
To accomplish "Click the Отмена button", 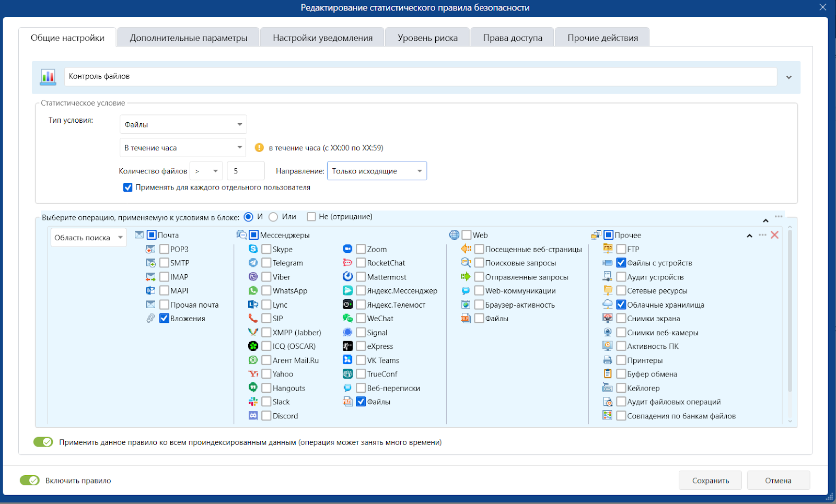I will (779, 480).
